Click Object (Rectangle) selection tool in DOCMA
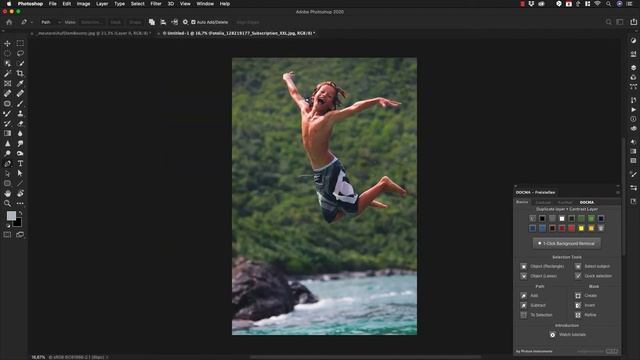 [543, 266]
